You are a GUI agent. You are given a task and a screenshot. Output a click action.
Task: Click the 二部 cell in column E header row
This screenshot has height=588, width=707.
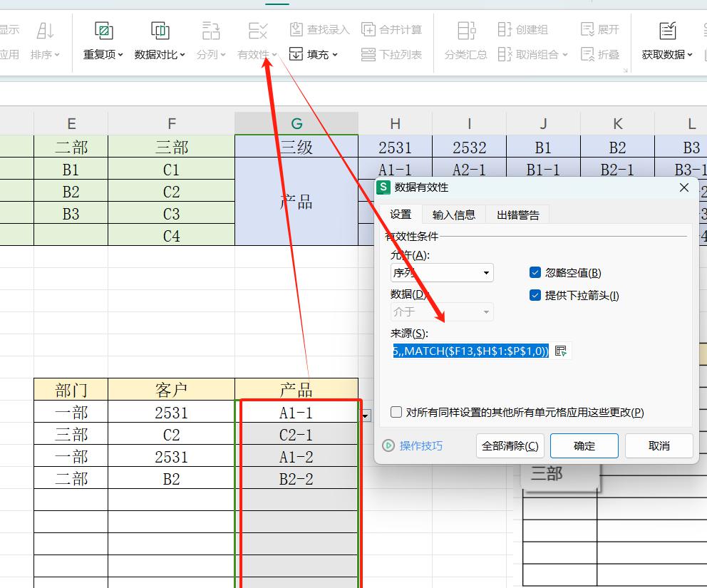71,147
